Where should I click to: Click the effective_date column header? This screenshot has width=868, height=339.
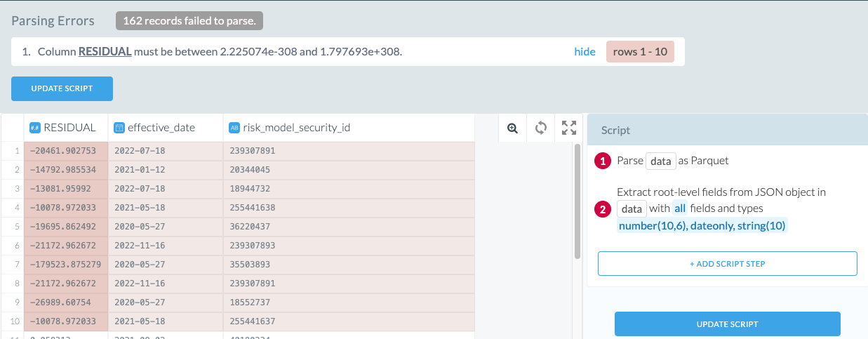(161, 128)
